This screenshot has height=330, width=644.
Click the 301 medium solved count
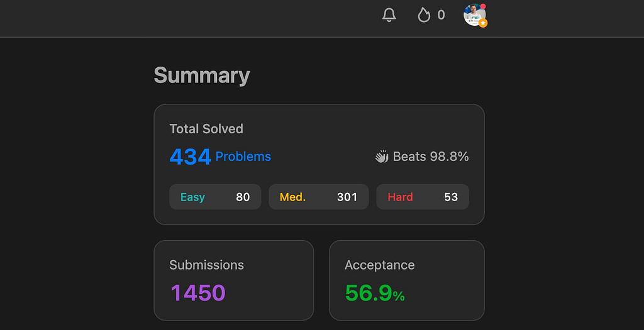(347, 197)
